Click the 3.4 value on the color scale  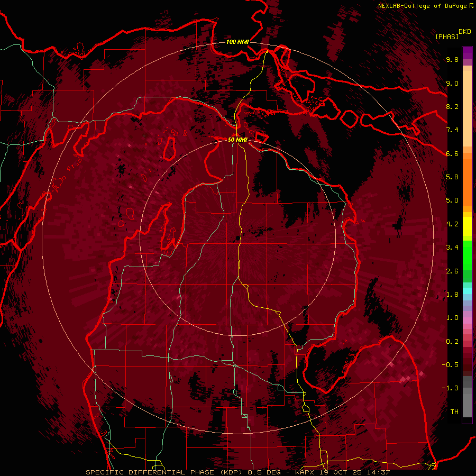452,248
